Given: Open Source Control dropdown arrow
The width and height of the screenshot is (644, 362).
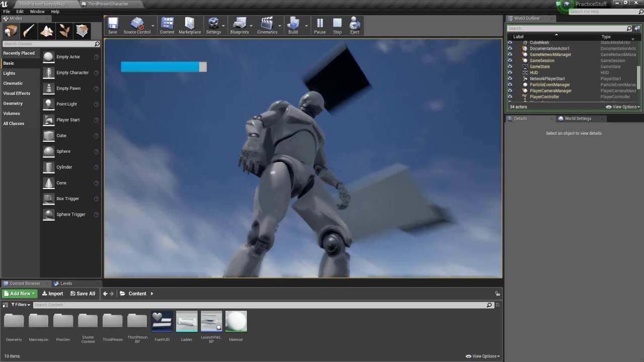Looking at the screenshot, I should pyautogui.click(x=153, y=26).
